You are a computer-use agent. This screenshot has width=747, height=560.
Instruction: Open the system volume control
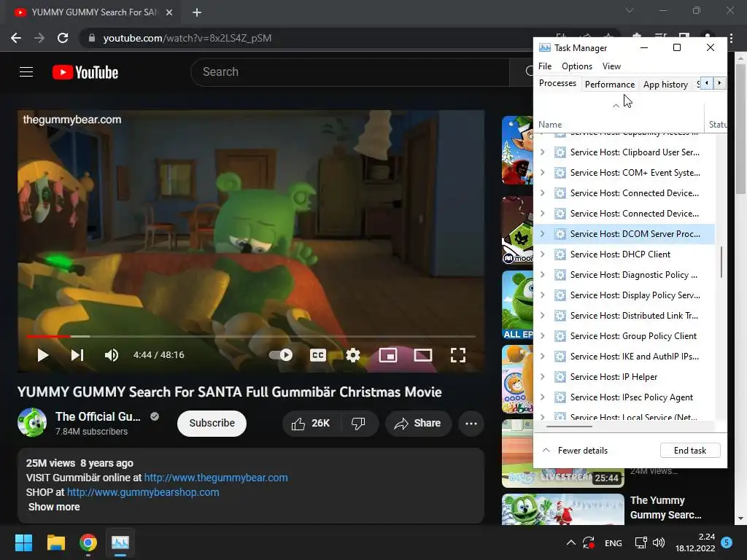[x=659, y=542]
